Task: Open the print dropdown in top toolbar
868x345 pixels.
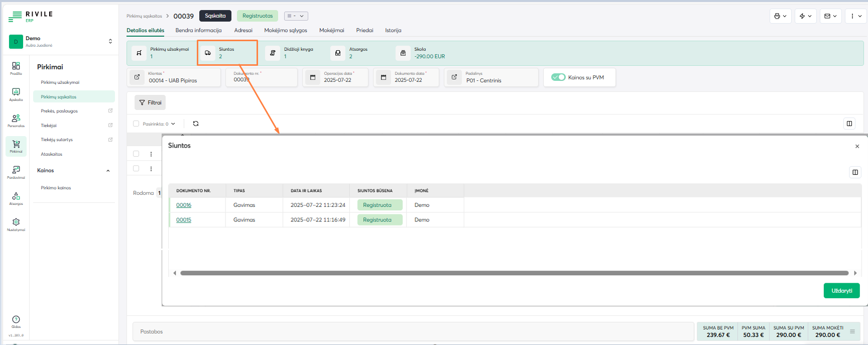Action: [780, 16]
